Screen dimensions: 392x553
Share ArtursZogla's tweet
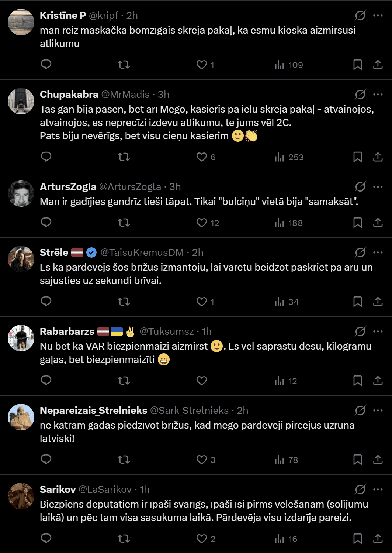(x=378, y=223)
